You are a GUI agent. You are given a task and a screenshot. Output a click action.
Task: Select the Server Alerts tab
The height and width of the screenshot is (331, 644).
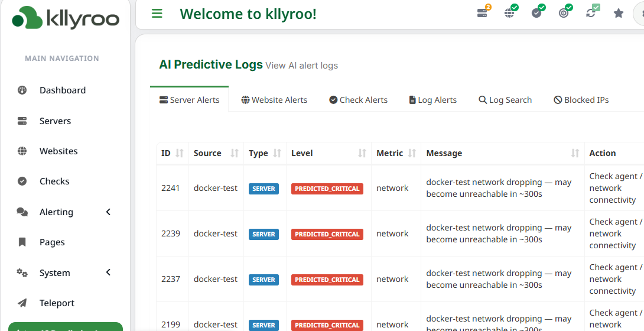tap(189, 100)
